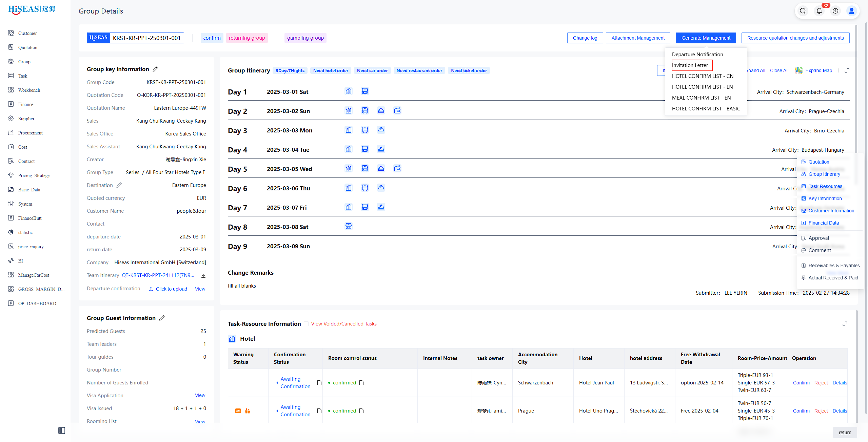Open Group in the sidebar
Screen dimensions: 868x442
tap(24, 62)
